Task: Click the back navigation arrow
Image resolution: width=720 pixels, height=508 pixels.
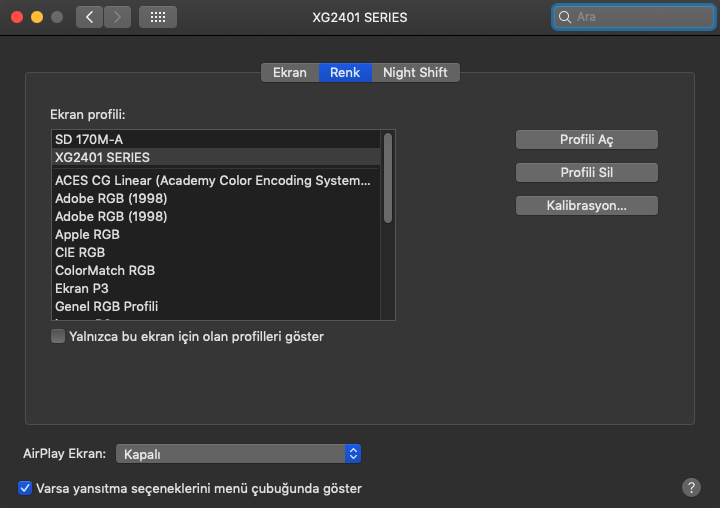Action: [89, 17]
